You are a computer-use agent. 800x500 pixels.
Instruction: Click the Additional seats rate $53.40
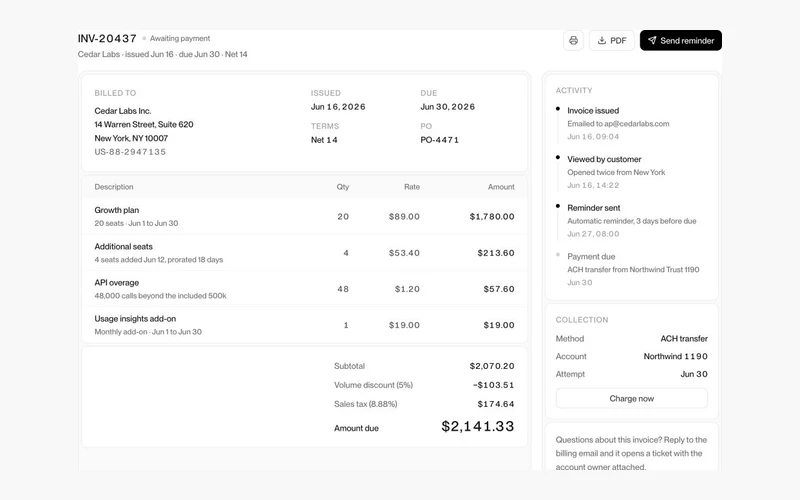point(404,253)
